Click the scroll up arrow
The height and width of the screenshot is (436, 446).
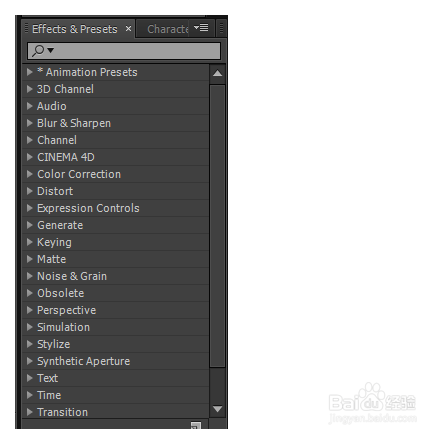pos(218,73)
